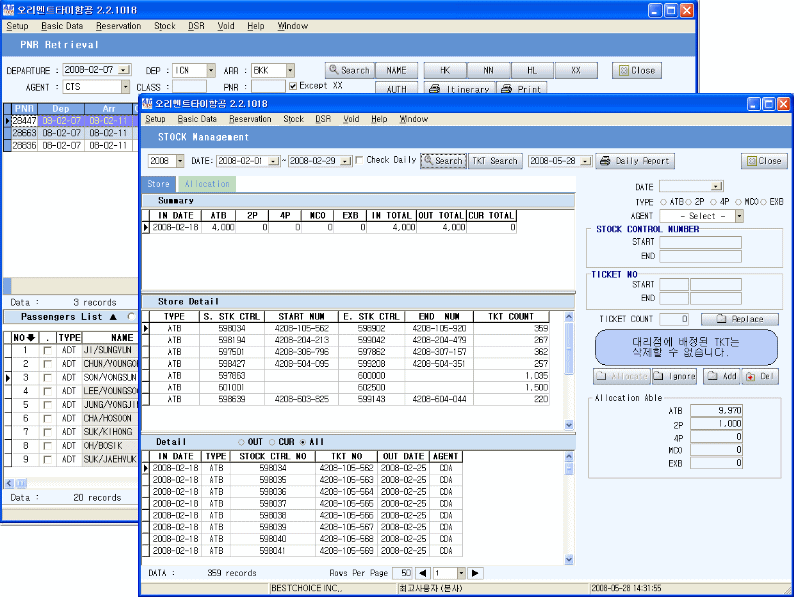Click the HL status button
Viewport: 800px width, 600px height.
532,70
